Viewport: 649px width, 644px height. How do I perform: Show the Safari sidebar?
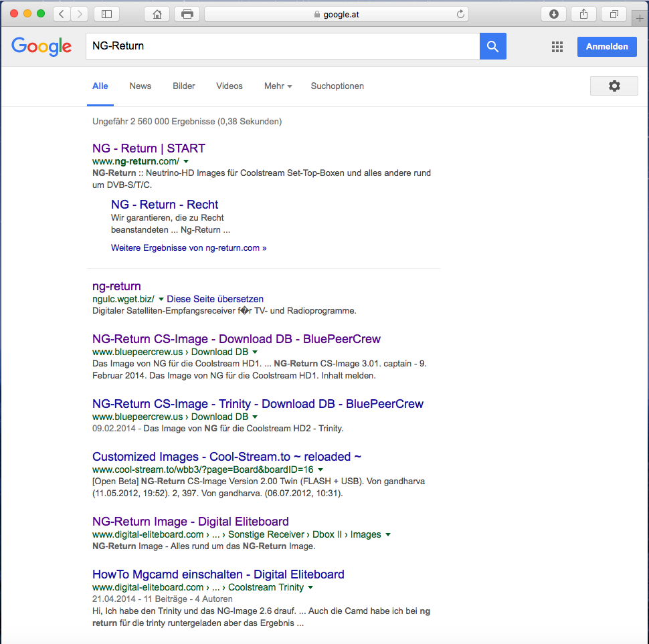pyautogui.click(x=106, y=14)
